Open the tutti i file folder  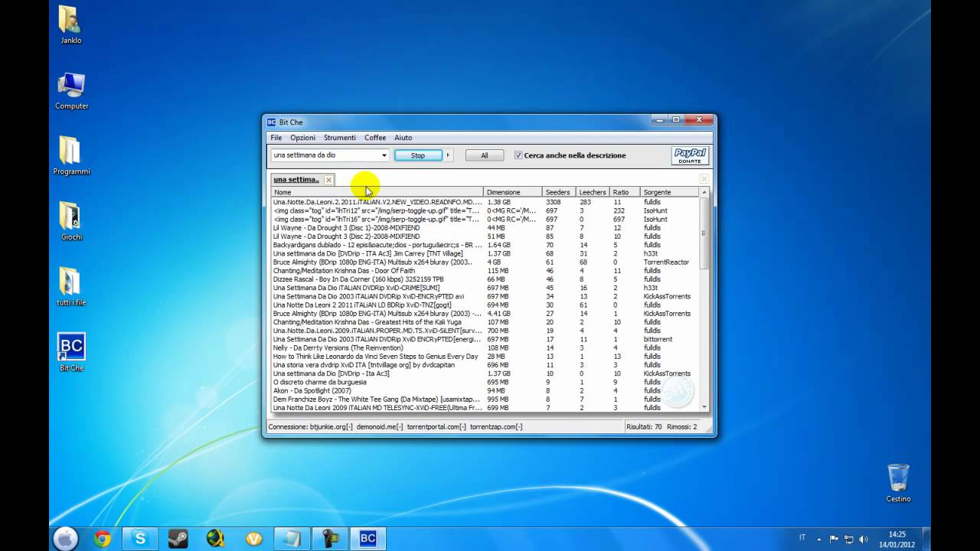point(71,287)
